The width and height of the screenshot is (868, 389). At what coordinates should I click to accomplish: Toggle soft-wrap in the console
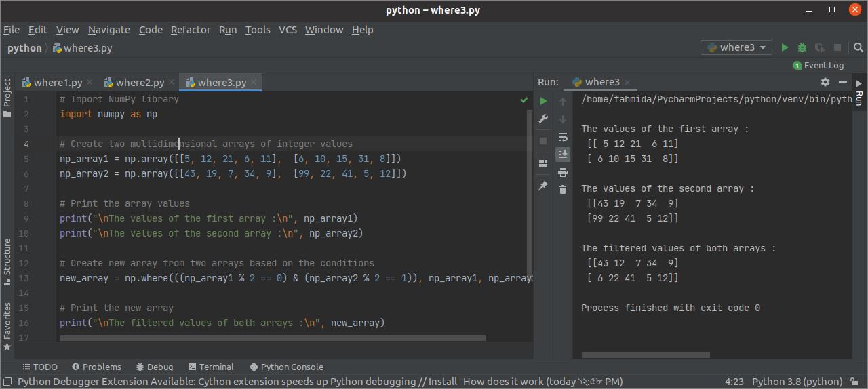[x=562, y=137]
